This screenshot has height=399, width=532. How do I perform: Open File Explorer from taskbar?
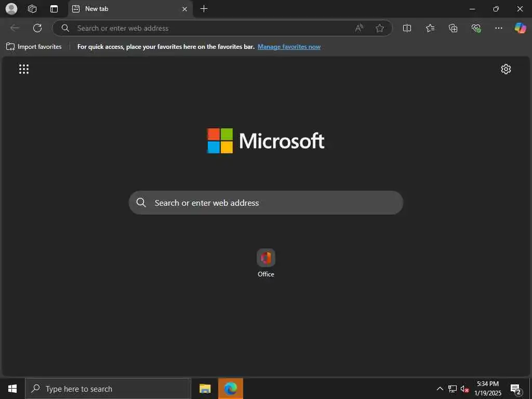pos(205,389)
